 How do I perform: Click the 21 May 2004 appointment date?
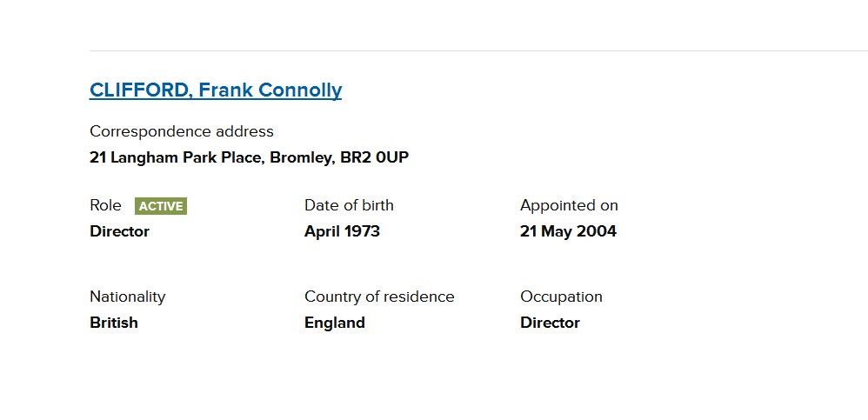tap(568, 231)
